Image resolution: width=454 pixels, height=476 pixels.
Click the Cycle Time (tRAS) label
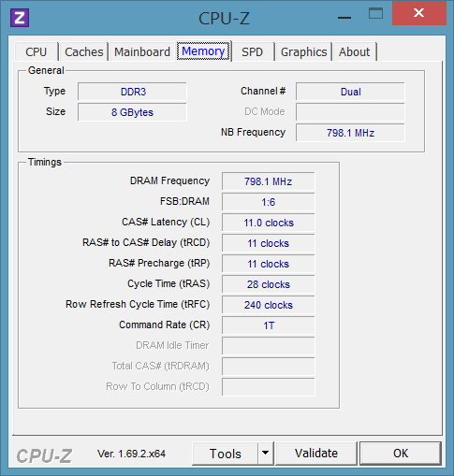click(x=168, y=283)
